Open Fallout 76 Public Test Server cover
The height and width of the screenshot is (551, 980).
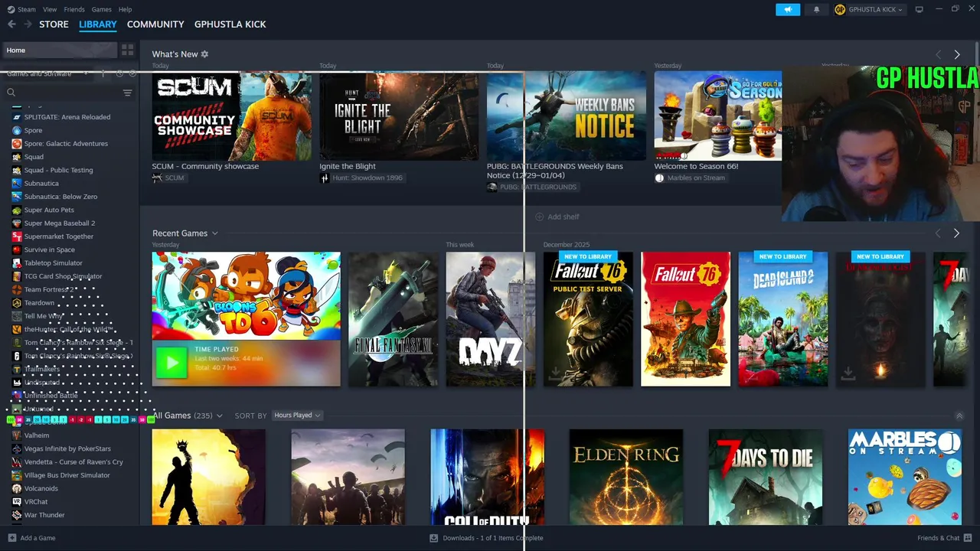click(588, 319)
